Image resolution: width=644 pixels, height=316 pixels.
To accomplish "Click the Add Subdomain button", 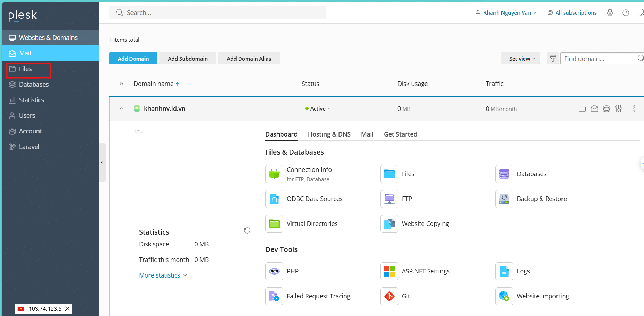I will pyautogui.click(x=188, y=59).
